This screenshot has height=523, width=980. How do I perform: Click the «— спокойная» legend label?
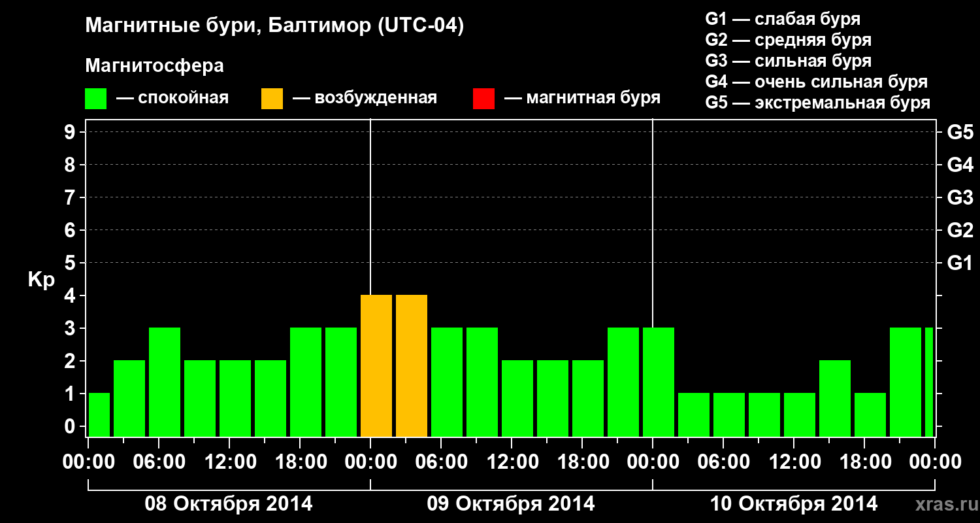click(x=172, y=99)
